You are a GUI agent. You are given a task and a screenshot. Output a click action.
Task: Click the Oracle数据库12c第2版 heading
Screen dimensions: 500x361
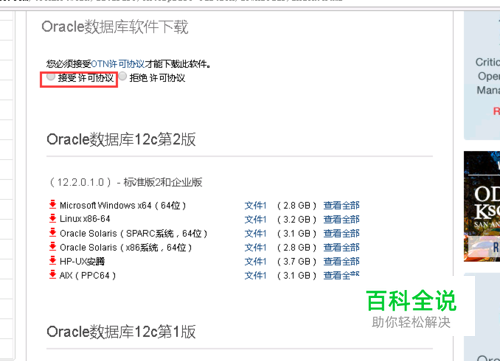point(121,139)
